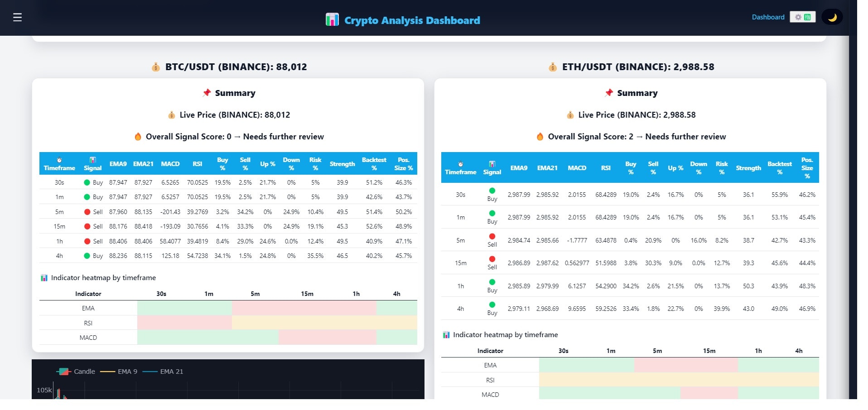Open the hamburger navigation menu
This screenshot has height=410, width=868.
[x=17, y=17]
